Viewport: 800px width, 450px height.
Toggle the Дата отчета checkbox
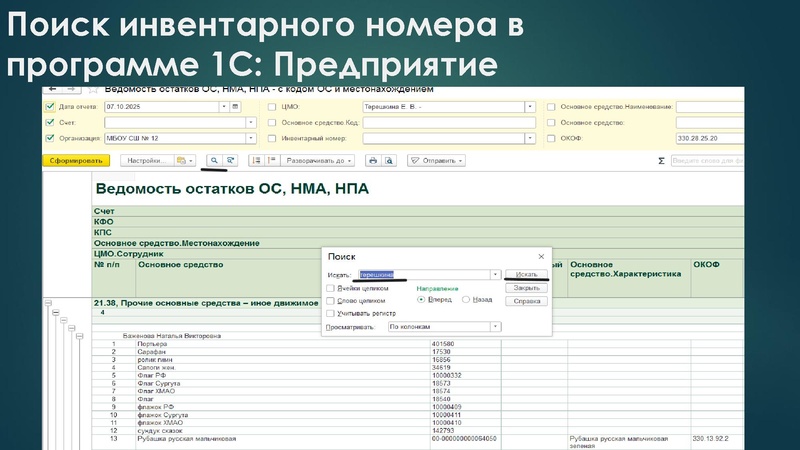tap(49, 107)
